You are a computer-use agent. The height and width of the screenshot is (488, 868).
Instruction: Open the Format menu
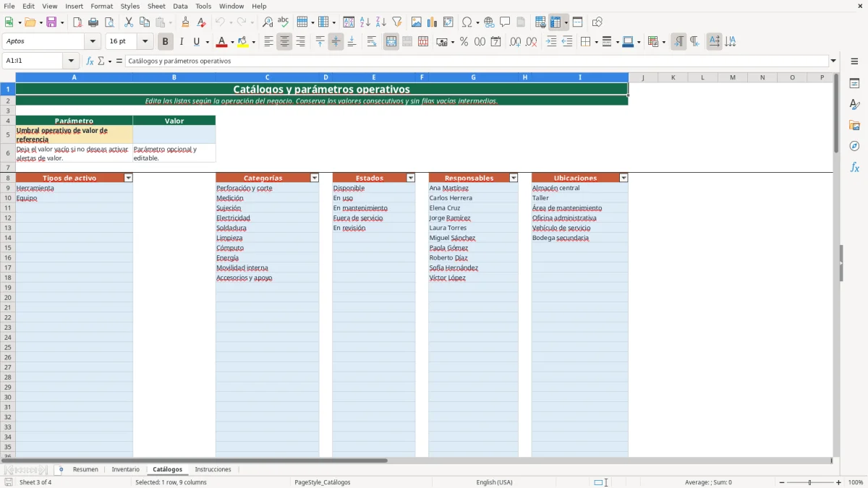tap(101, 6)
